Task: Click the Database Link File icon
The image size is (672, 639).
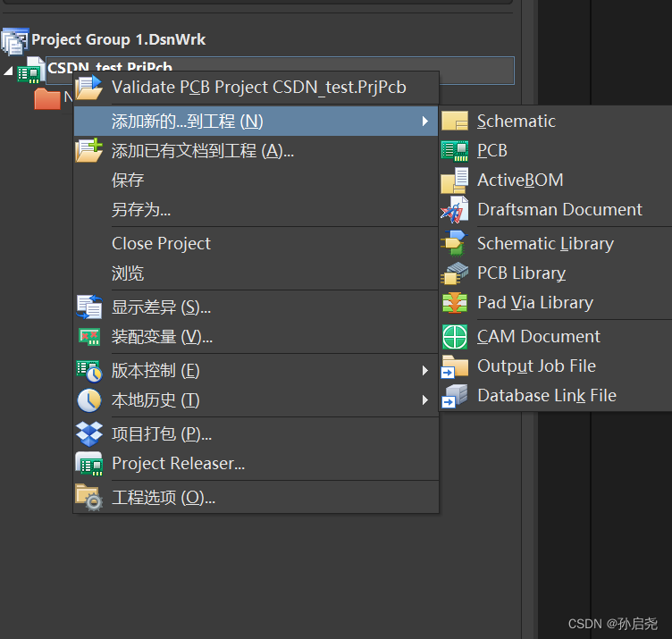Action: click(455, 396)
